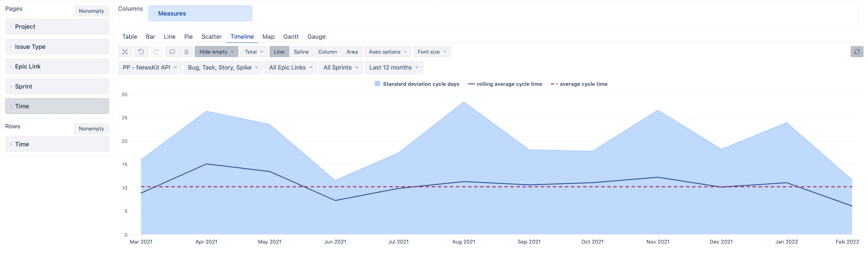The image size is (868, 255).
Task: Click the redo arrow icon
Action: click(156, 52)
